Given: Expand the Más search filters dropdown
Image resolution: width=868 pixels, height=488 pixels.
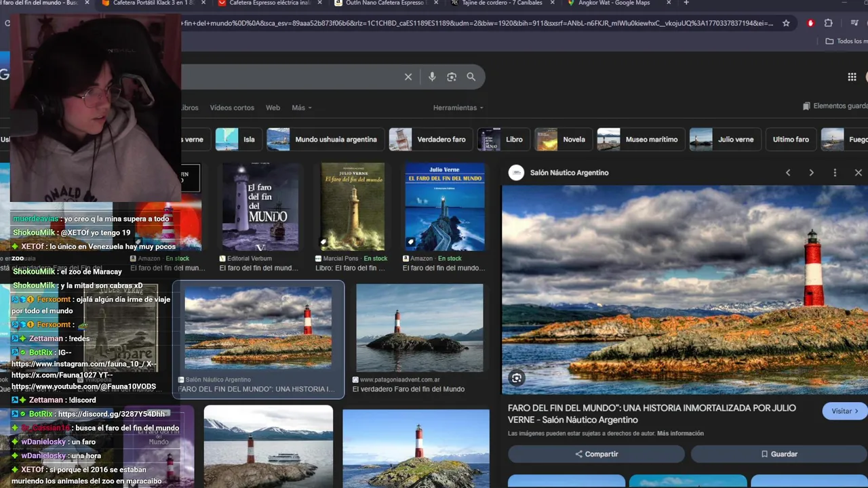Looking at the screenshot, I should point(302,108).
